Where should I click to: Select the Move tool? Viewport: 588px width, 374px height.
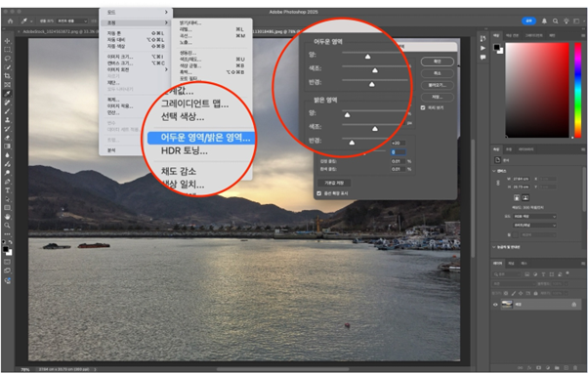click(7, 40)
